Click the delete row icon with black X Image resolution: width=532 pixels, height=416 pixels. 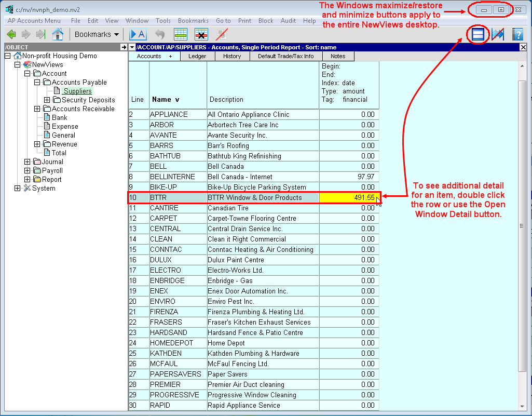click(201, 34)
